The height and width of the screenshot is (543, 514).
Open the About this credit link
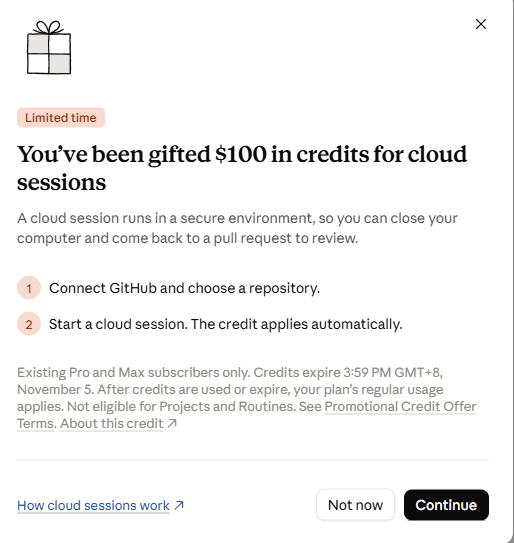[112, 424]
